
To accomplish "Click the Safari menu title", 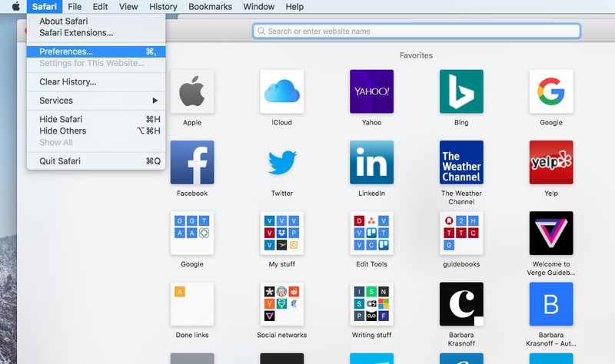I will [45, 7].
